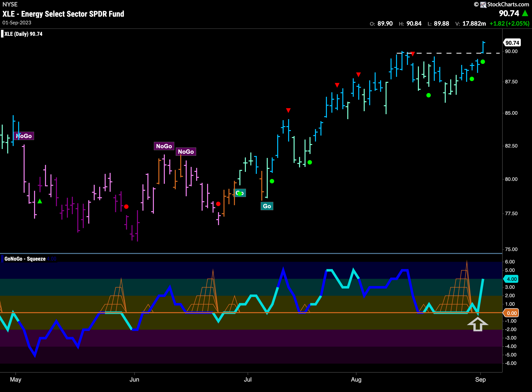Click the high value 90.84
532x392 pixels.
[x=414, y=24]
